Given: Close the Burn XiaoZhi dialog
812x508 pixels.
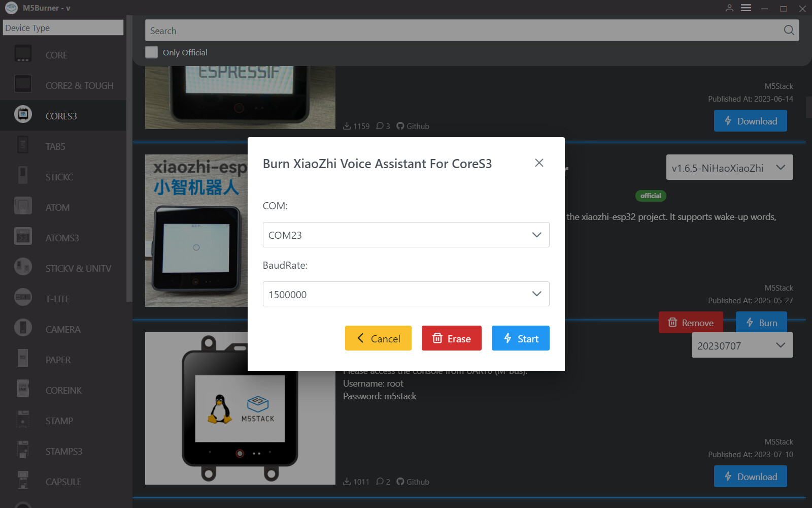Looking at the screenshot, I should coord(539,163).
